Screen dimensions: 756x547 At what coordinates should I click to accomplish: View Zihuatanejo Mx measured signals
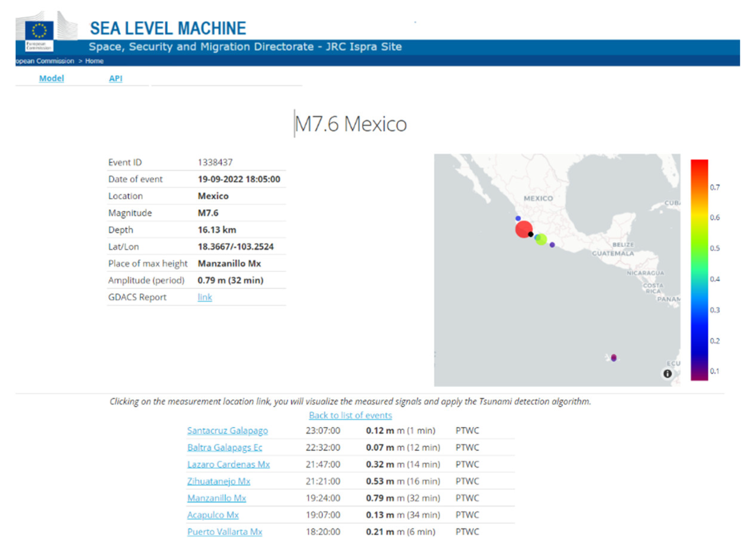tap(219, 481)
